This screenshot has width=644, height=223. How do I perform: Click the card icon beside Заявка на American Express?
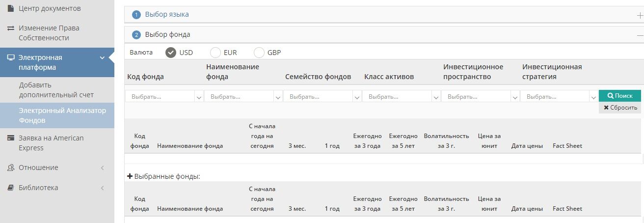click(10, 139)
